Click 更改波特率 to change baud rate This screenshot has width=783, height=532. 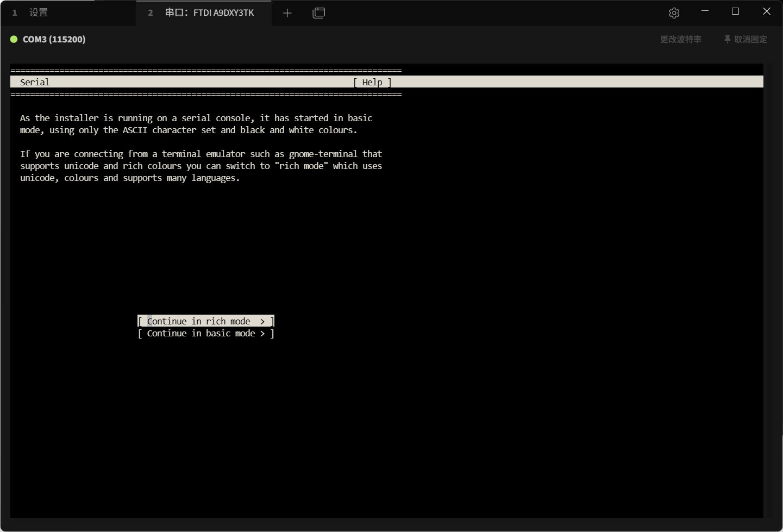point(680,39)
